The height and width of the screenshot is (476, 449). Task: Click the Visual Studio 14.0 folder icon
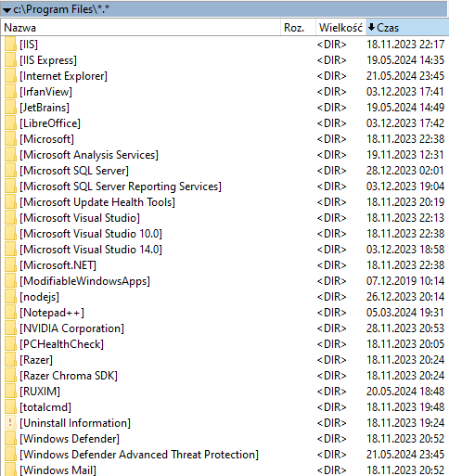point(10,250)
